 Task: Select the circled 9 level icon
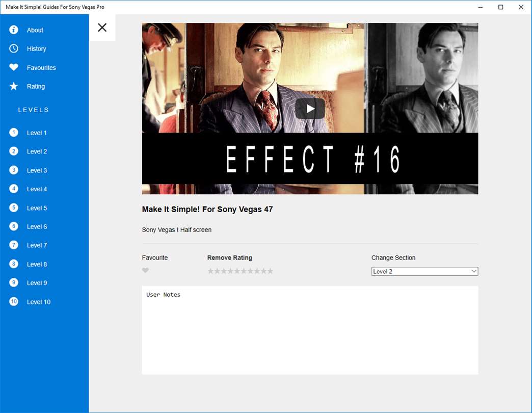pyautogui.click(x=14, y=282)
